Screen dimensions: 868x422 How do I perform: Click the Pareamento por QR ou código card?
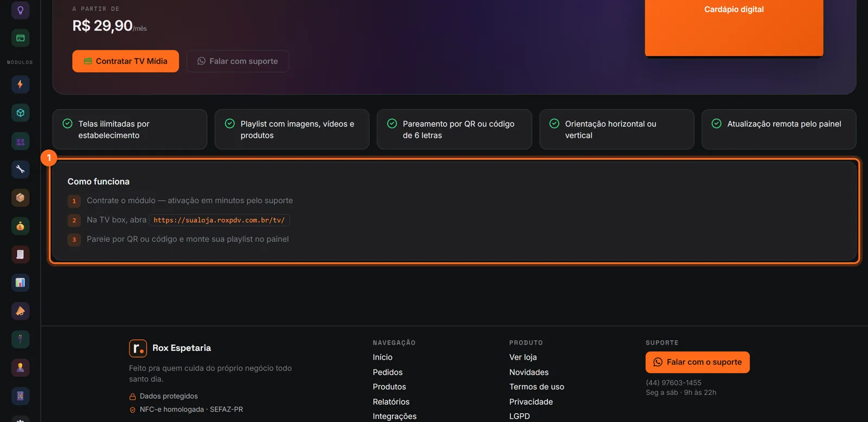point(454,130)
